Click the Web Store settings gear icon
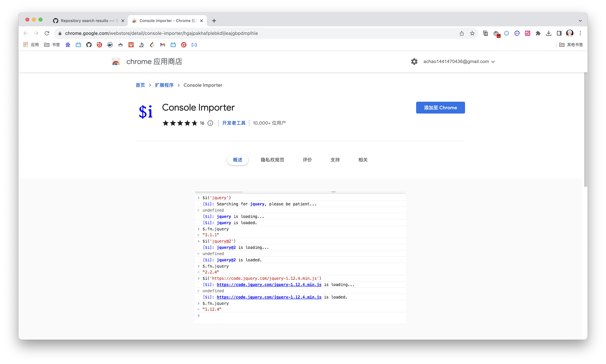 click(x=414, y=62)
